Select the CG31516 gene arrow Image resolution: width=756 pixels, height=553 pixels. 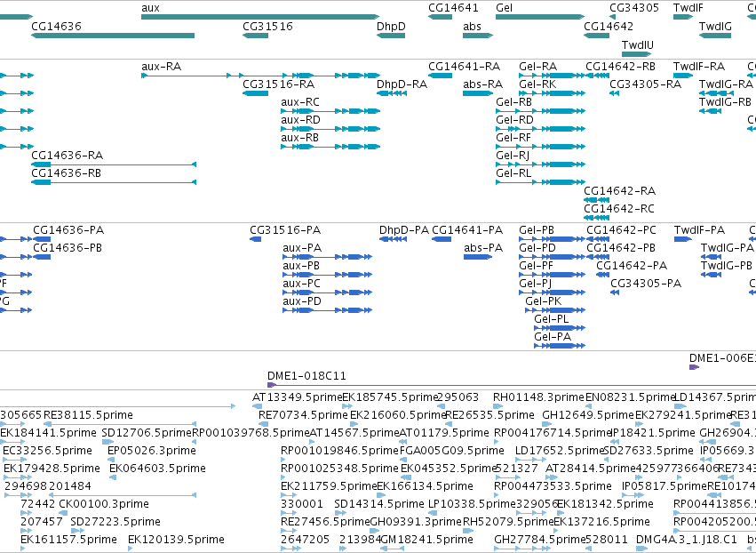(256, 36)
